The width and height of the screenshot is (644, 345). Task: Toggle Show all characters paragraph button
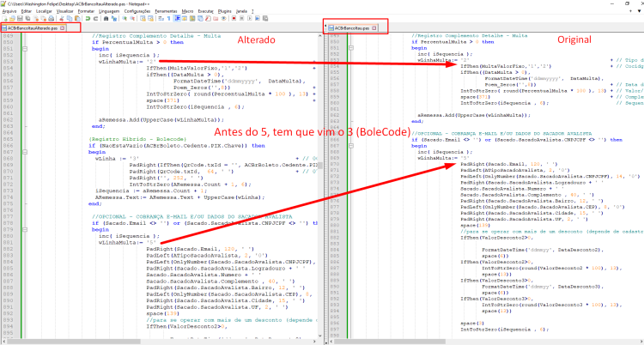168,19
